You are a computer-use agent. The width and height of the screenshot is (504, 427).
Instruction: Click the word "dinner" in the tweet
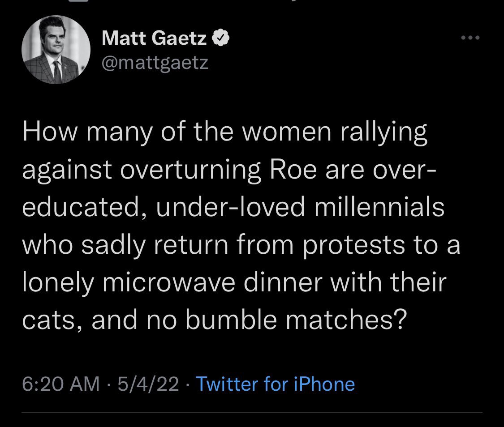[x=283, y=282]
